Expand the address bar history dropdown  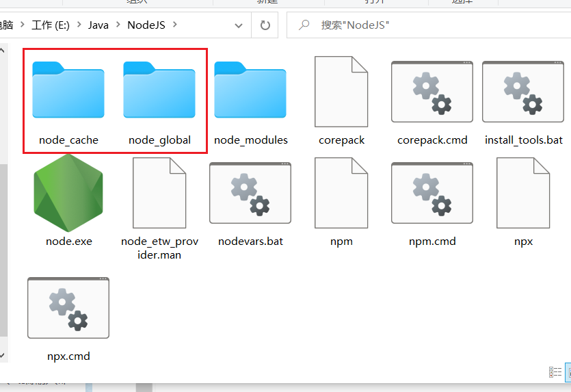point(239,25)
